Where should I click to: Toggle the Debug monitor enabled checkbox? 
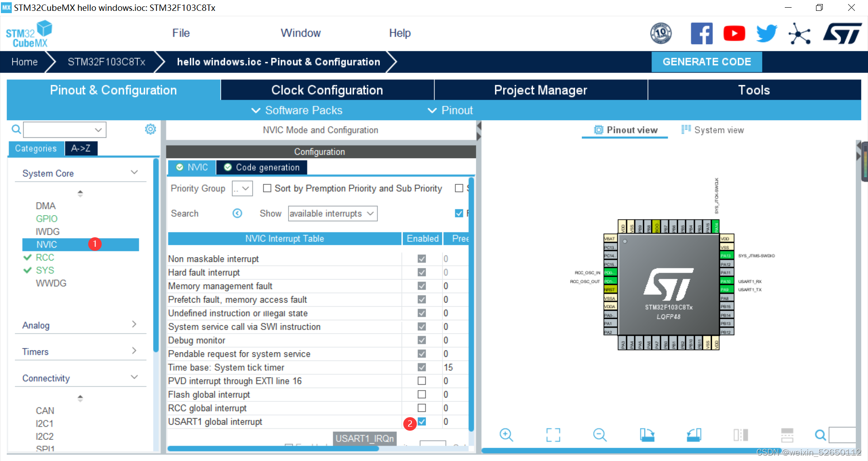click(x=422, y=340)
